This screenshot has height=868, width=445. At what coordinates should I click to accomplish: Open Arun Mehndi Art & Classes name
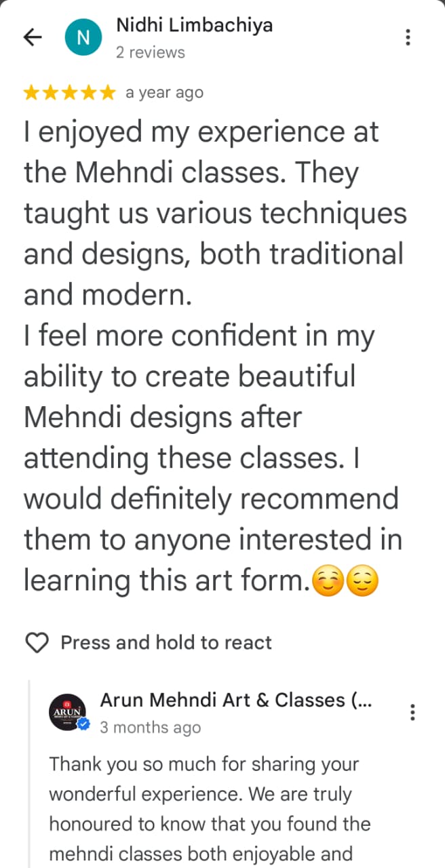(235, 701)
